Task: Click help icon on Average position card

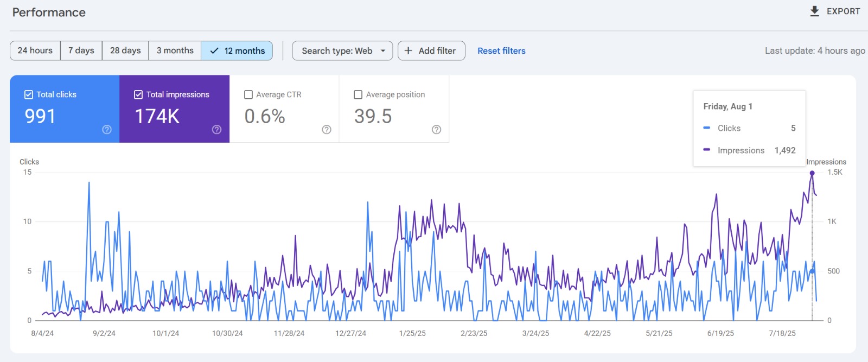Action: (436, 129)
